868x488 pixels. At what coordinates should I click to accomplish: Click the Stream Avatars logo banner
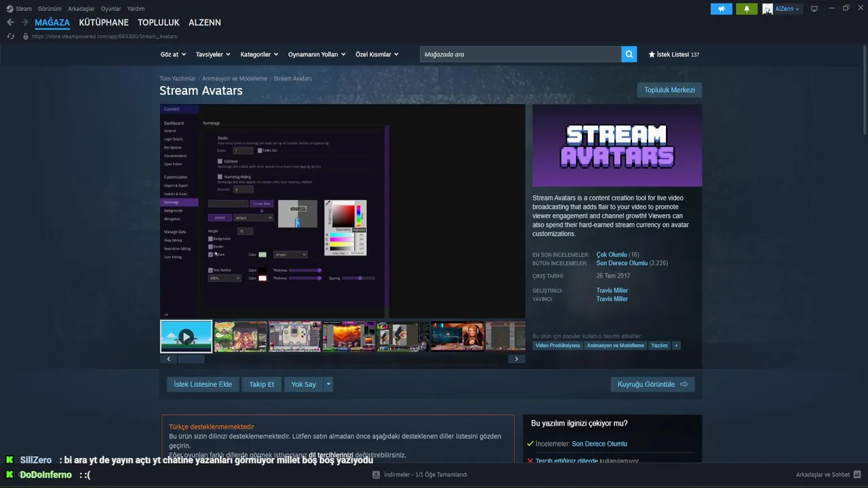click(617, 145)
